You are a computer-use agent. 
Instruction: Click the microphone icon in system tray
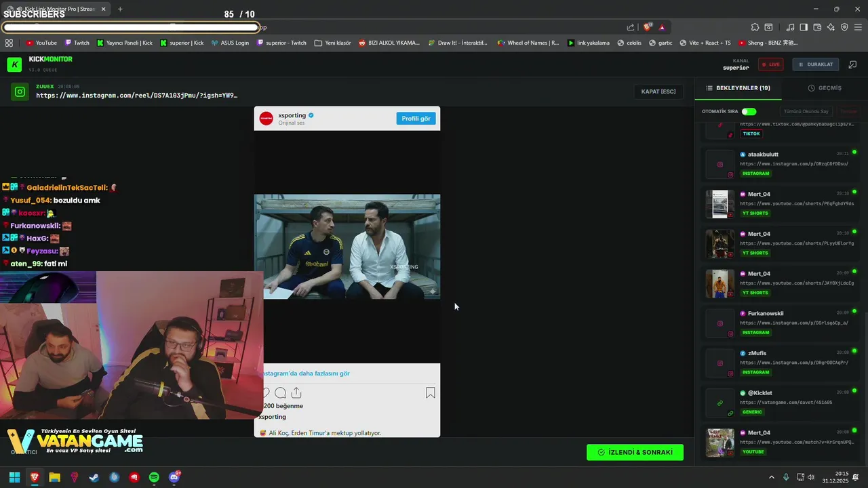(786, 477)
